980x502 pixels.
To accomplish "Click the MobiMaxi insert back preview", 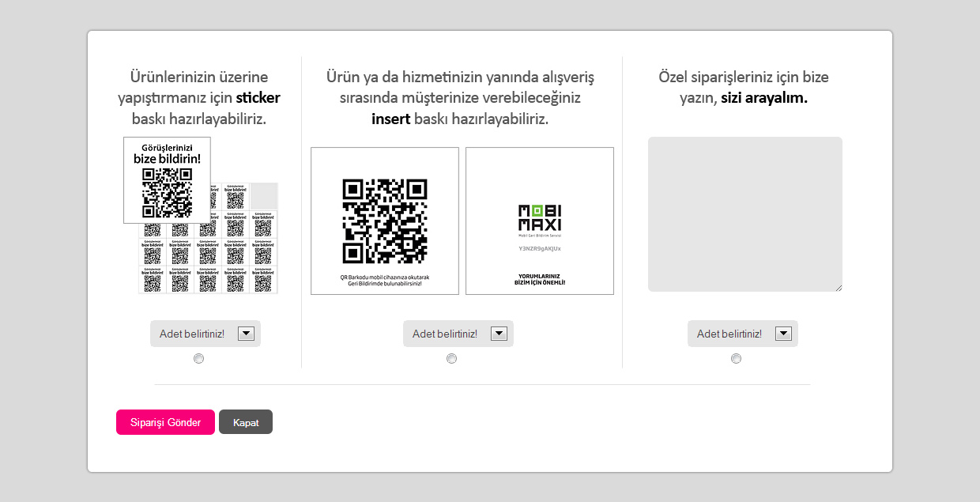I will [x=540, y=221].
